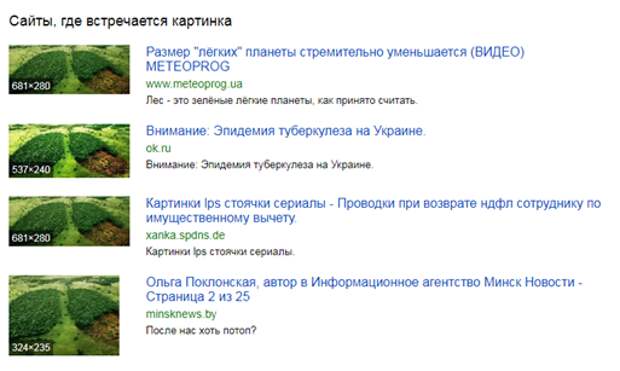Select the 'После нас хоть потоп?' snippet
The width and height of the screenshot is (620, 371).
[201, 330]
